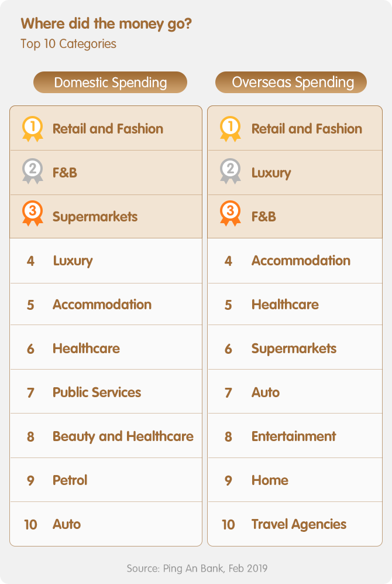Select the Domestic Spending header pill
This screenshot has height=584, width=392.
pyautogui.click(x=110, y=83)
